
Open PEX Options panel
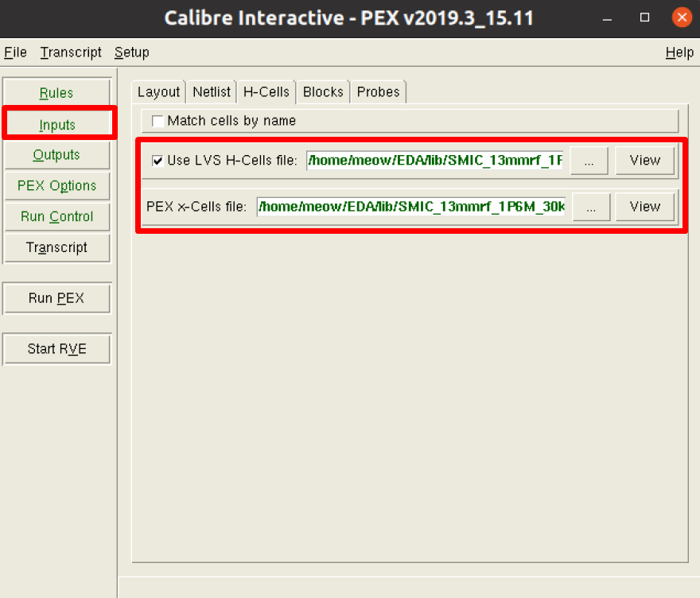[x=56, y=185]
